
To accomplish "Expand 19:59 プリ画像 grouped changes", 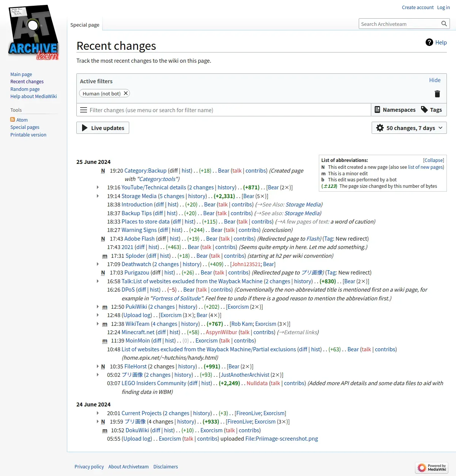I will tap(98, 422).
